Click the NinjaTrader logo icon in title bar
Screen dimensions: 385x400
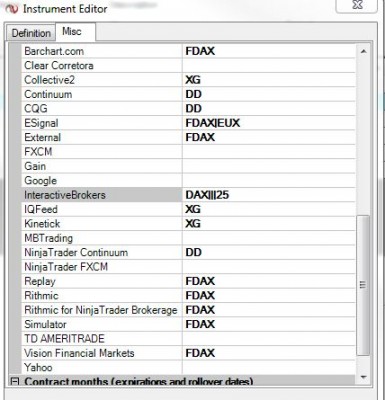pyautogui.click(x=11, y=9)
